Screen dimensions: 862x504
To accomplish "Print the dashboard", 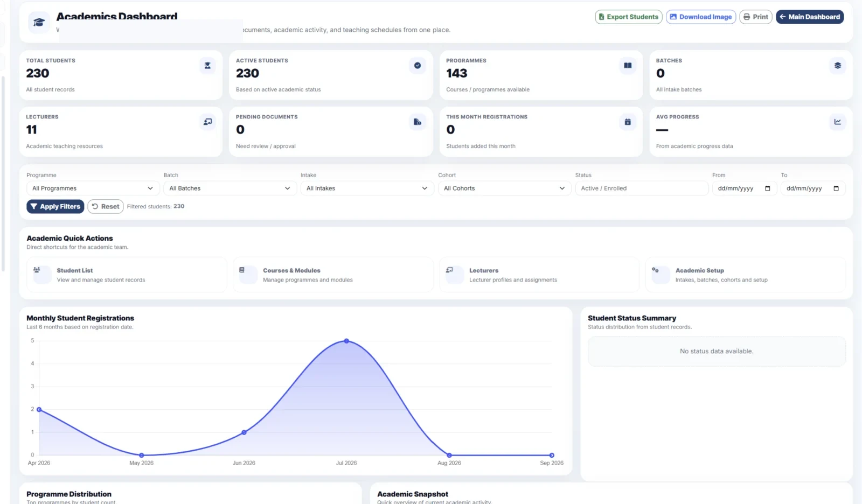I will 756,17.
